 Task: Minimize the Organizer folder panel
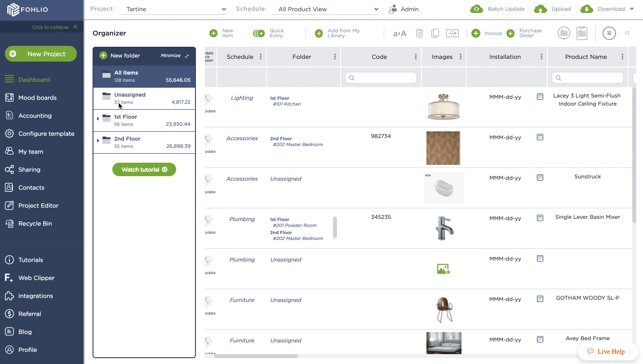[175, 56]
